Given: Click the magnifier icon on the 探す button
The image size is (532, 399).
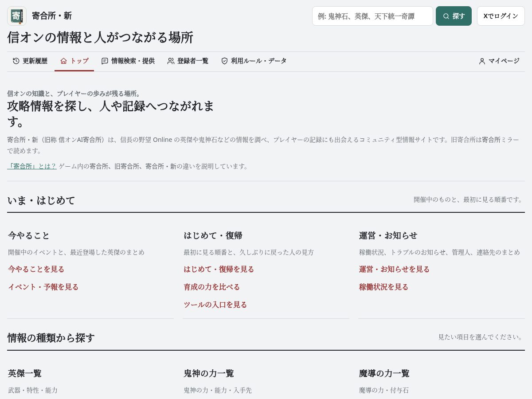Looking at the screenshot, I should pos(446,16).
